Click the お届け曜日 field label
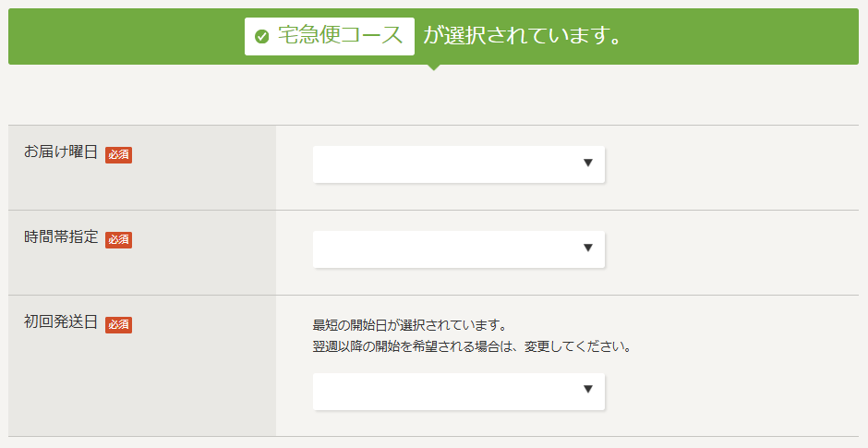Image resolution: width=868 pixels, height=448 pixels. [61, 151]
